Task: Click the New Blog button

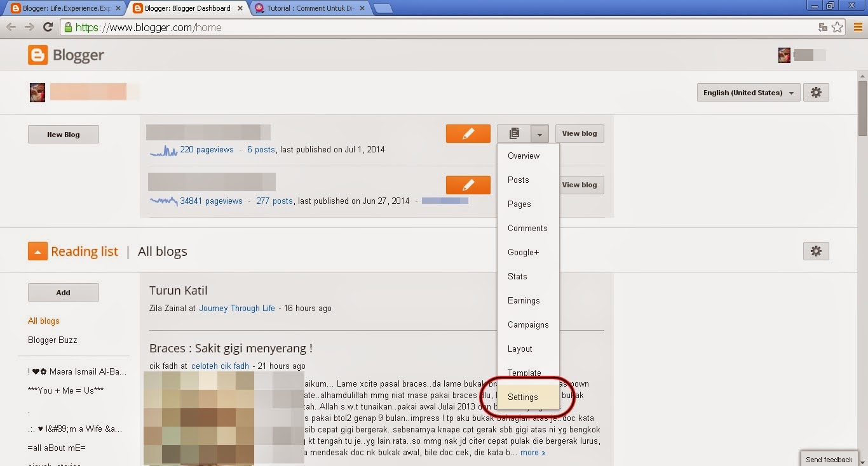Action: point(64,135)
